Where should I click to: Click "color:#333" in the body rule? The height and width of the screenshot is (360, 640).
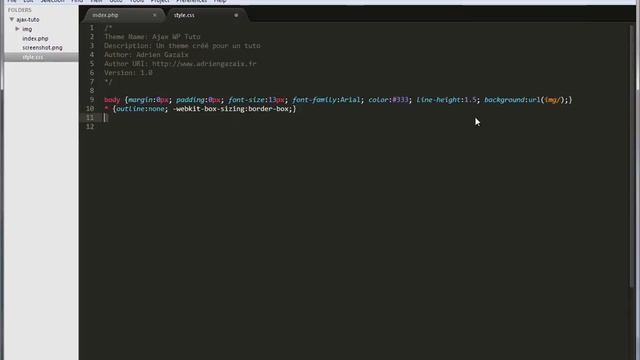[388, 100]
